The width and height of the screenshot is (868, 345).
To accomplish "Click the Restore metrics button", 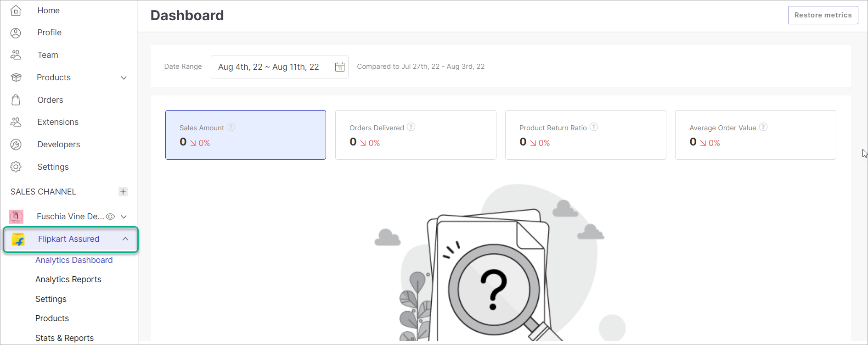I will pyautogui.click(x=823, y=15).
